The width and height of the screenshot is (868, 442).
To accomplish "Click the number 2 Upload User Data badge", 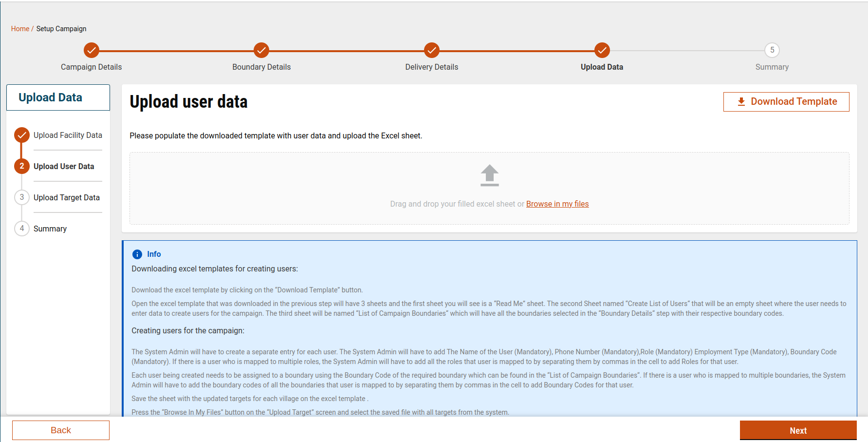I will click(x=22, y=166).
